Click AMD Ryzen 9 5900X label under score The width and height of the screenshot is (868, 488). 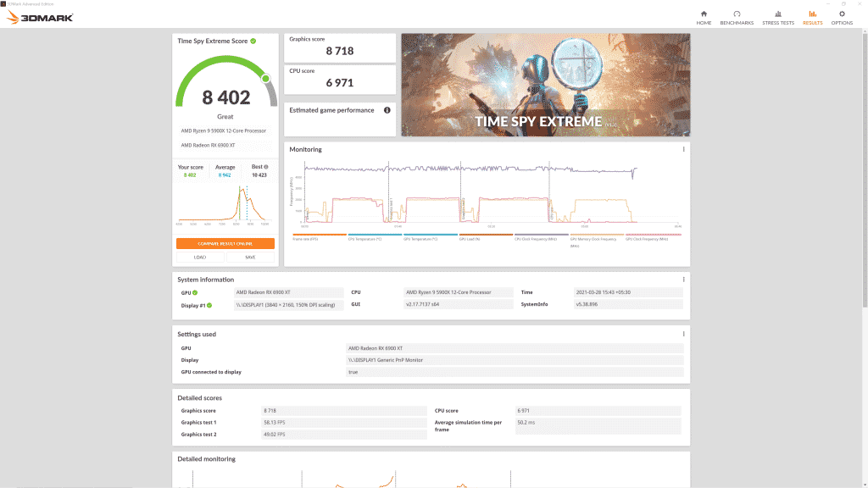coord(224,131)
